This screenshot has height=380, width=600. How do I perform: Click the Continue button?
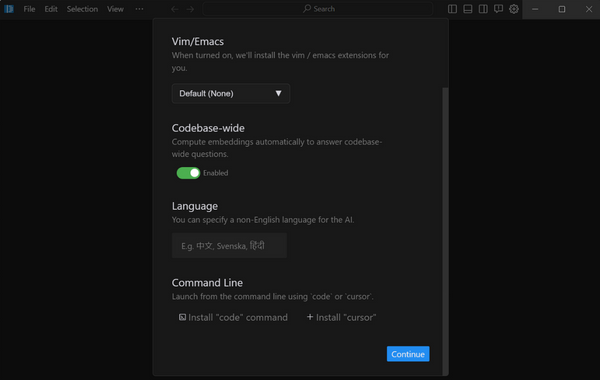click(x=408, y=354)
